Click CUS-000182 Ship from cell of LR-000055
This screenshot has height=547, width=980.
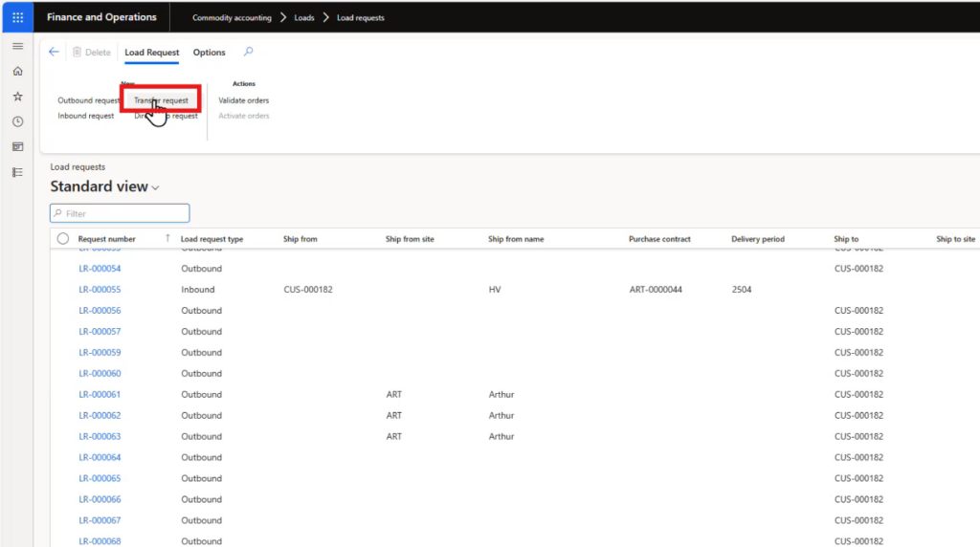pyautogui.click(x=308, y=289)
